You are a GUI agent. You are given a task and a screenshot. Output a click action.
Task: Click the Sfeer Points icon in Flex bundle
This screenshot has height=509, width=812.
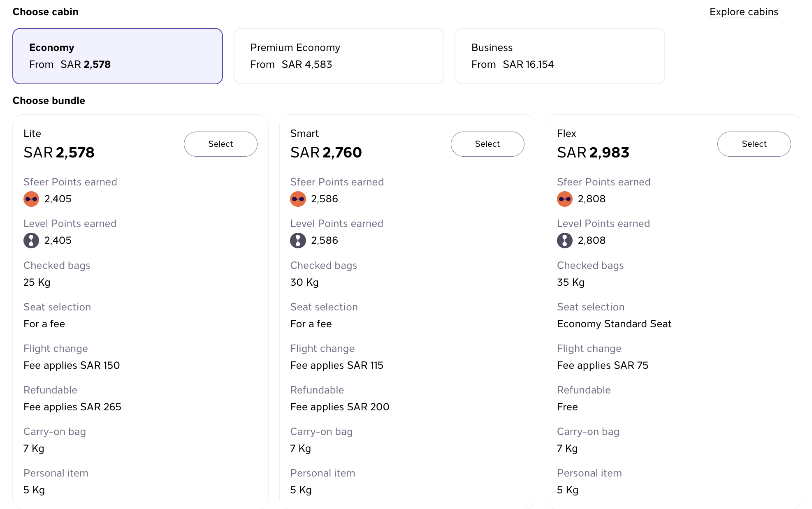tap(565, 199)
